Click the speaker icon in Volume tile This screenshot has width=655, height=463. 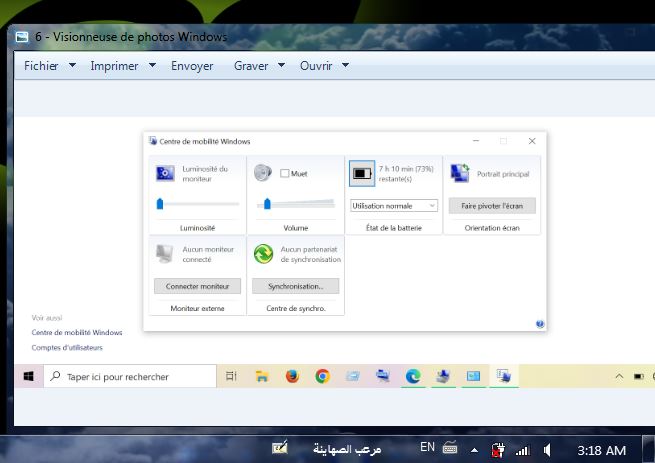point(263,173)
